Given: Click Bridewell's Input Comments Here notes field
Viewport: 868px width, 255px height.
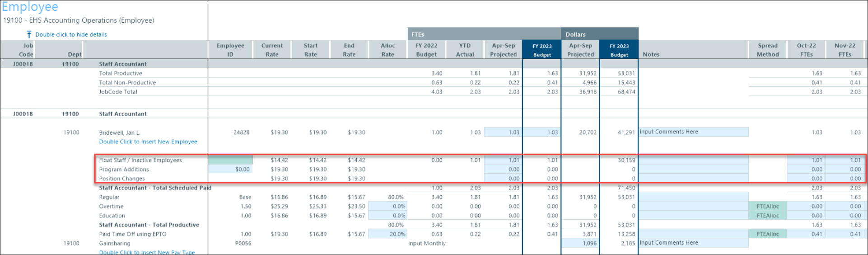Looking at the screenshot, I should (693, 132).
